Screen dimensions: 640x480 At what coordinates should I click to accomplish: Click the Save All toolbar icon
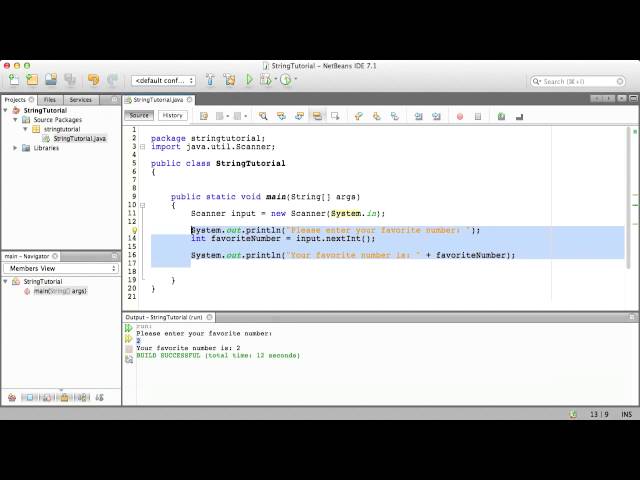click(x=70, y=80)
